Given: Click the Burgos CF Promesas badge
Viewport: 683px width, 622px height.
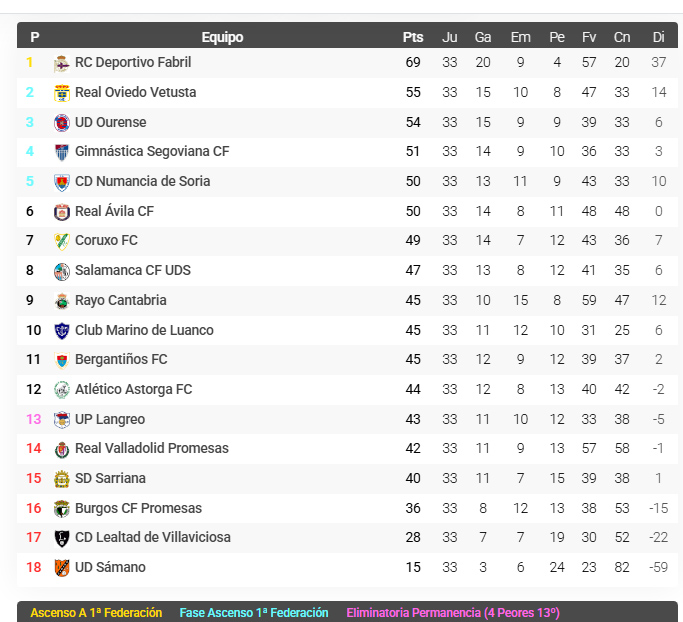Looking at the screenshot, I should point(61,509).
